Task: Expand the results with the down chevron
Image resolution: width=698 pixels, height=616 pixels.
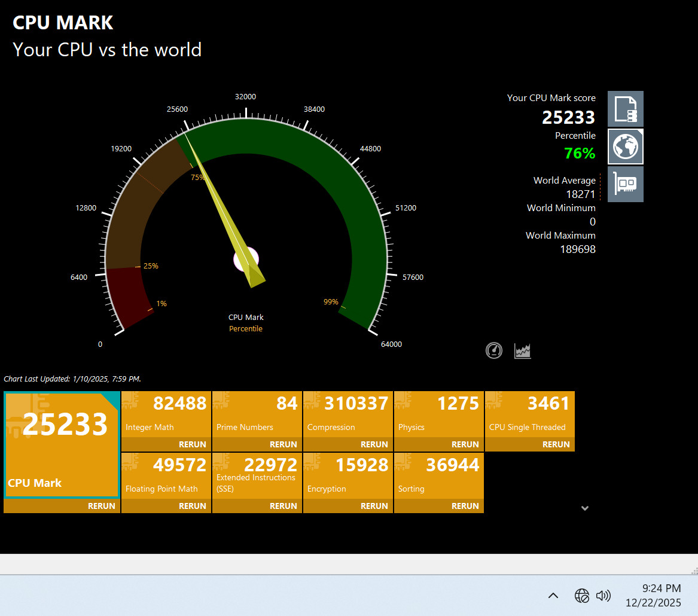Action: click(585, 508)
